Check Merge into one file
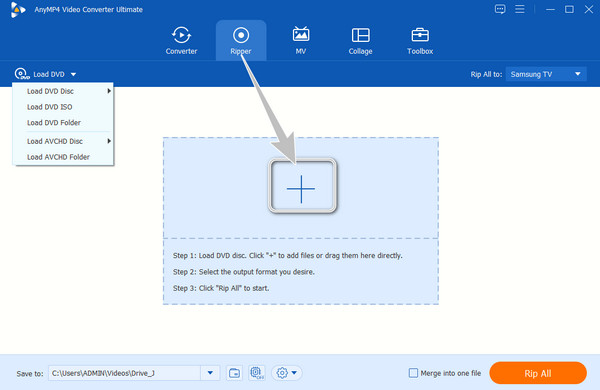 413,373
